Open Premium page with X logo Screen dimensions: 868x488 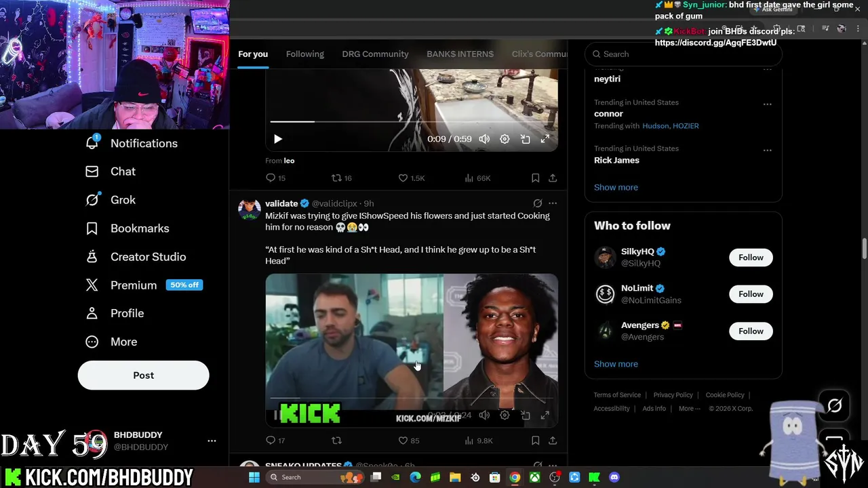[144, 285]
